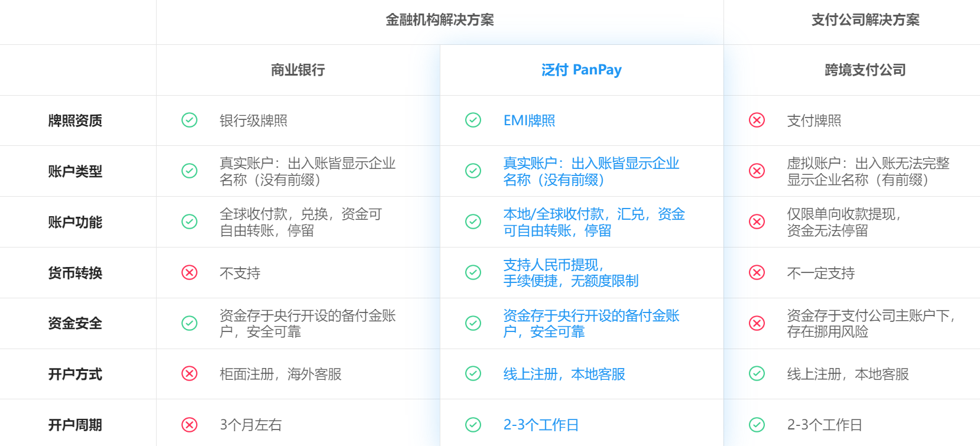The height and width of the screenshot is (446, 980).
Task: Click the check icon in PanPay 账户功能 cell
Action: tap(473, 222)
